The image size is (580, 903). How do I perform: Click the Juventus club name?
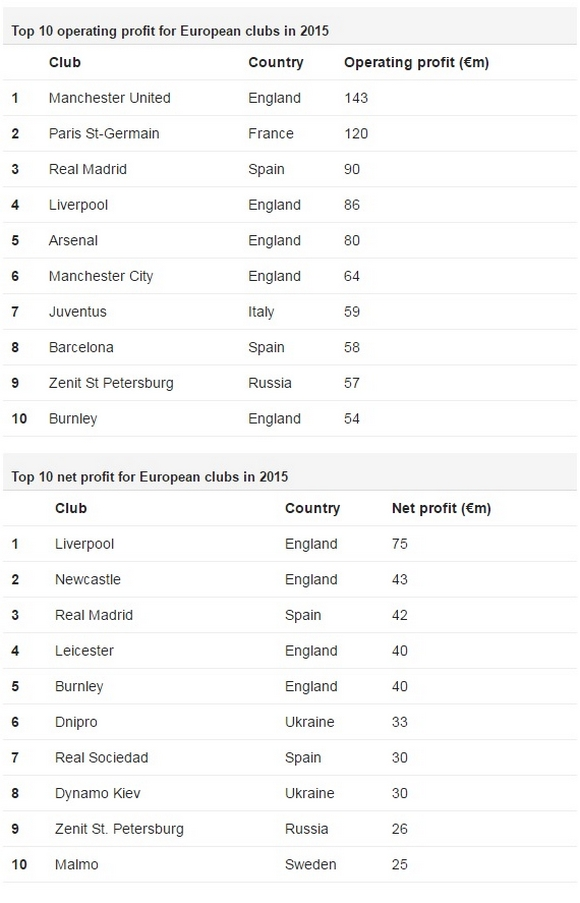[x=78, y=312]
